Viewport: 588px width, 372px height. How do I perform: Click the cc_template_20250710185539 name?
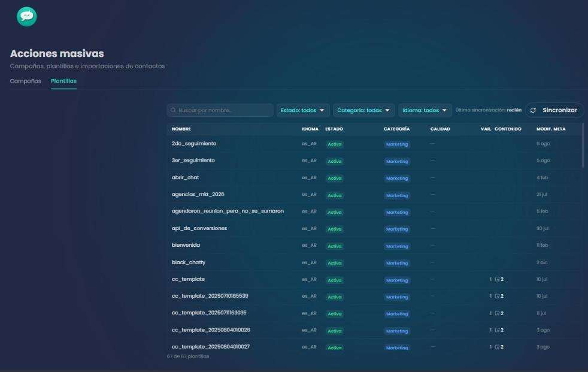[x=210, y=297]
